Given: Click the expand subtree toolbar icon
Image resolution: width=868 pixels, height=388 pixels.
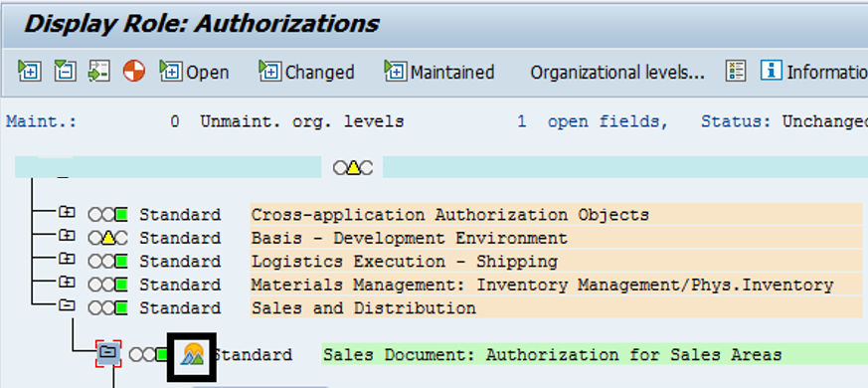Looking at the screenshot, I should tap(30, 72).
